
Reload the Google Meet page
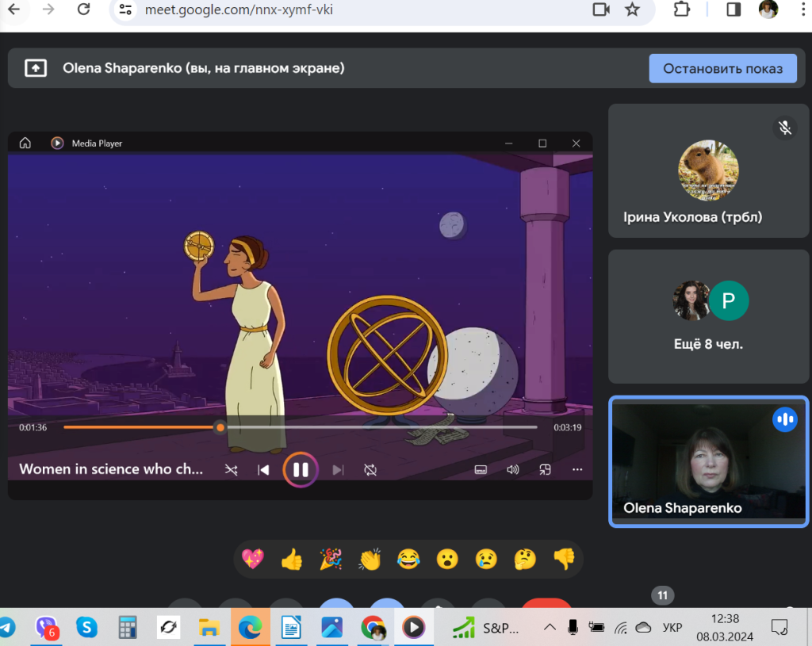(x=83, y=10)
